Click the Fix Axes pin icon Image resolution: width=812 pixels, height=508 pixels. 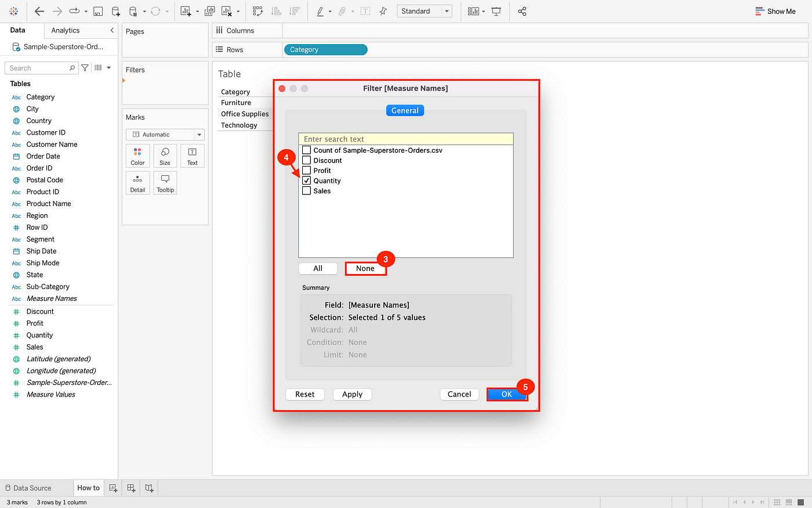coord(383,11)
